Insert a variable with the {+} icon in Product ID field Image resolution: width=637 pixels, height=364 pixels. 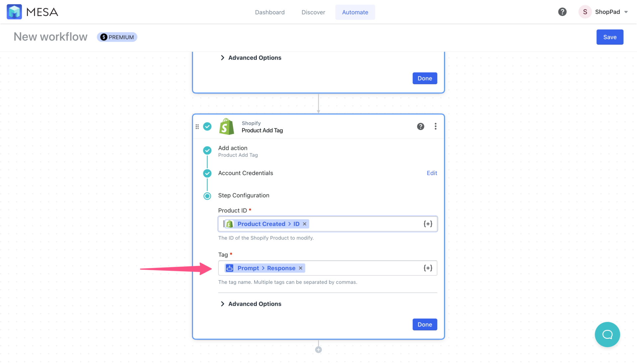tap(428, 223)
